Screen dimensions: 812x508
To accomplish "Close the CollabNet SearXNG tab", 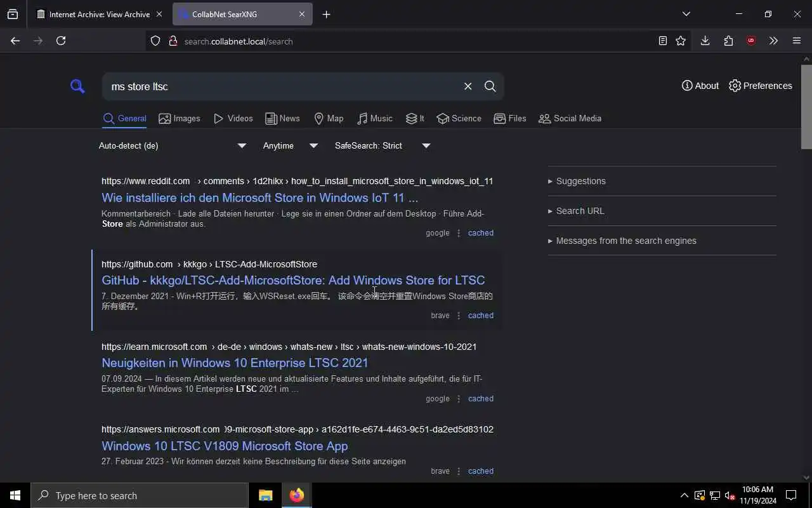I will [302, 14].
